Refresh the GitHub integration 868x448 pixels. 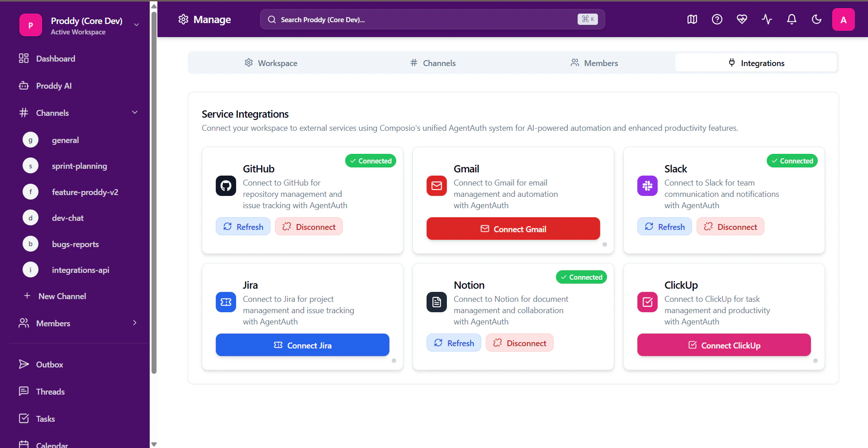pos(243,226)
